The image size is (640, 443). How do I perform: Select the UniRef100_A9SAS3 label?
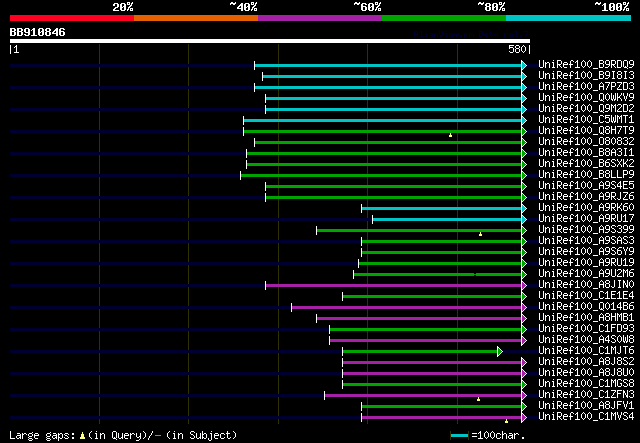coord(586,241)
